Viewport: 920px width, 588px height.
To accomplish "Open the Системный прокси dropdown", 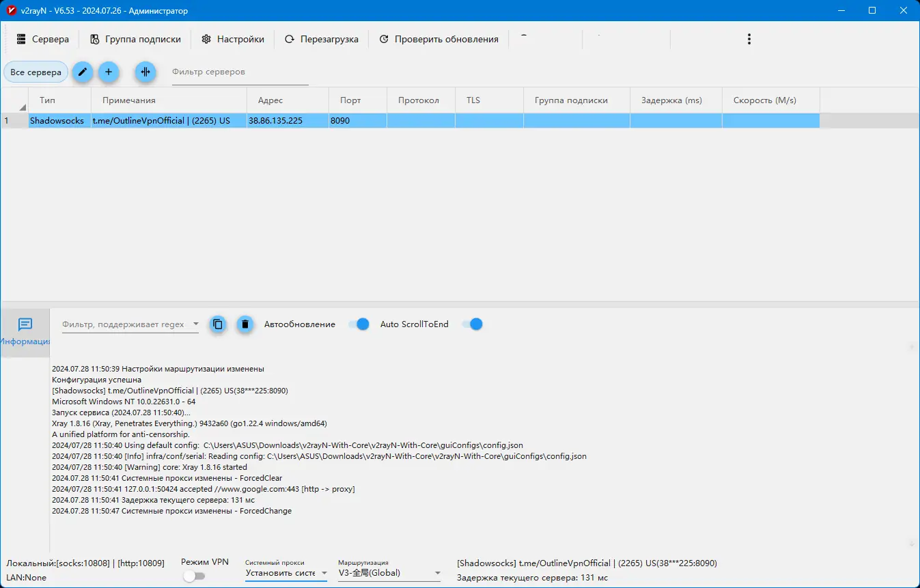I will 286,573.
